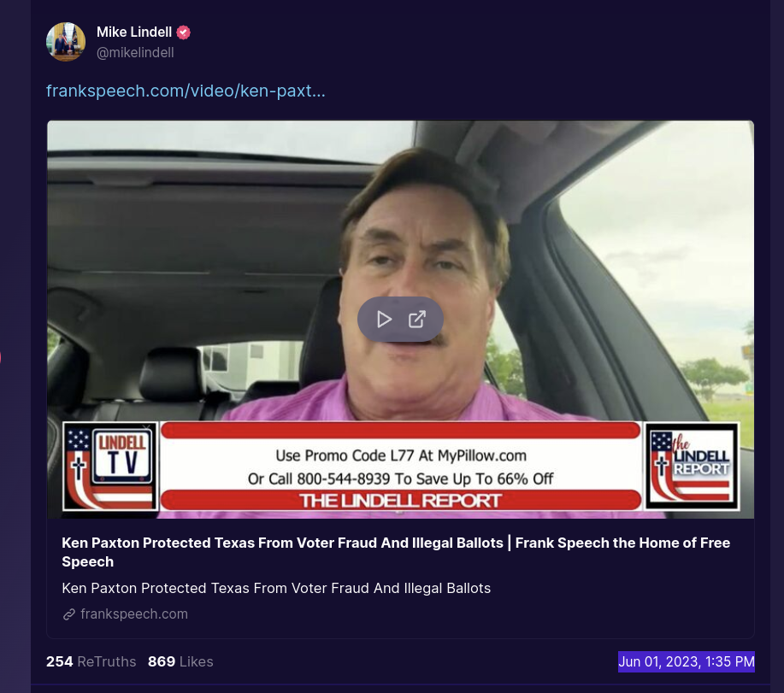Open the frankspeech.com/video/ken-paxt... link

[186, 91]
